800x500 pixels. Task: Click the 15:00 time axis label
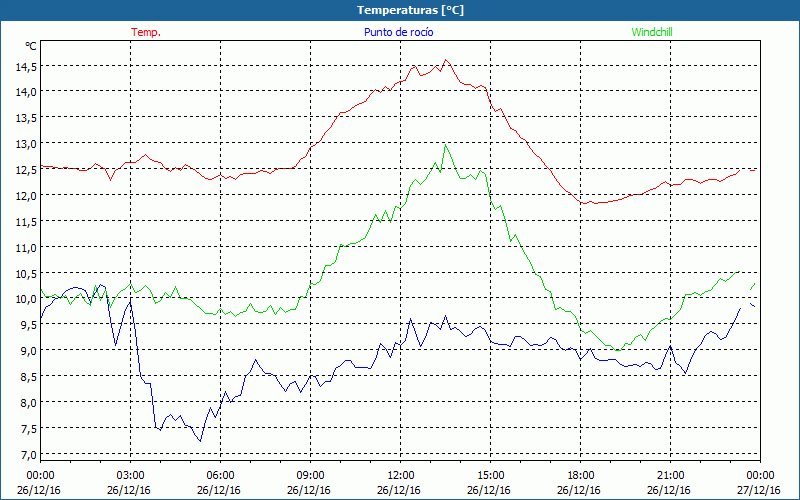490,476
